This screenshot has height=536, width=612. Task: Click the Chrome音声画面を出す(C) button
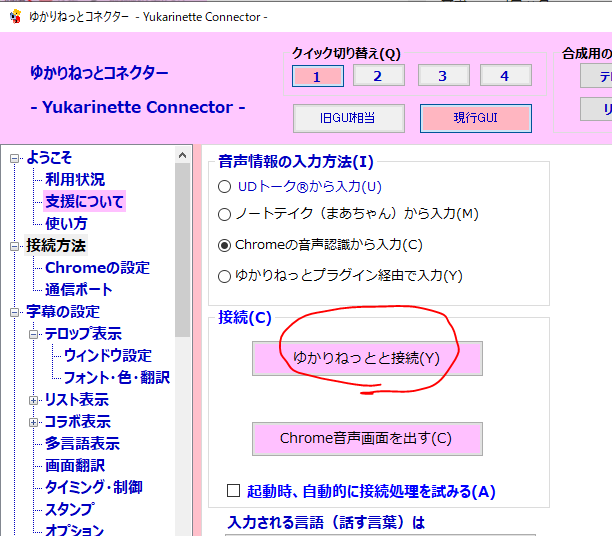(367, 438)
